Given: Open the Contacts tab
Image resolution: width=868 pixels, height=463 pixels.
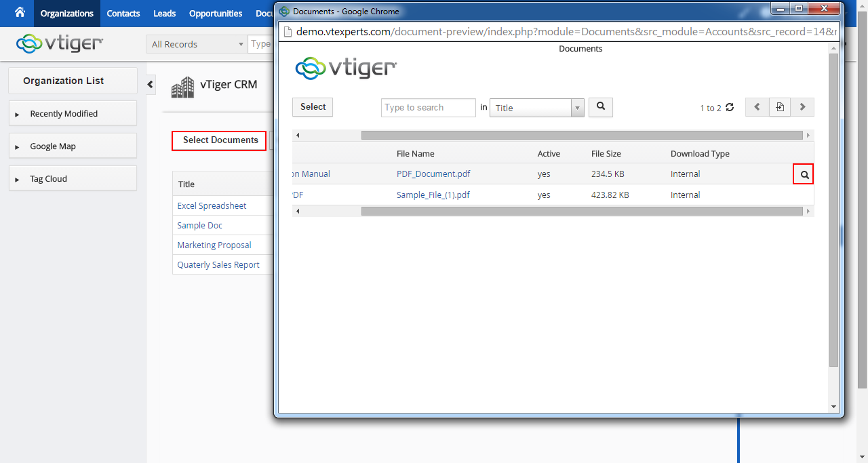Looking at the screenshot, I should point(123,14).
